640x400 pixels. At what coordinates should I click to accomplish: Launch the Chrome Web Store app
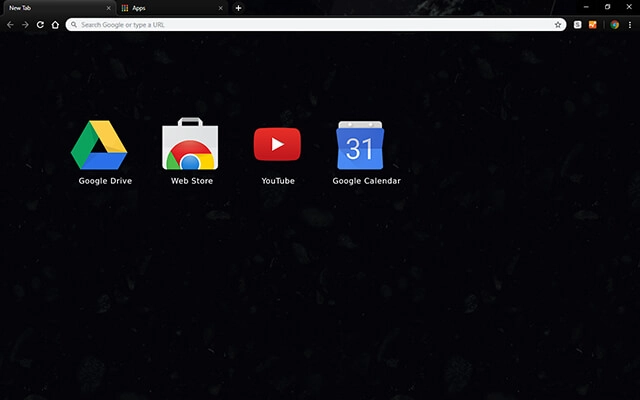tap(190, 144)
